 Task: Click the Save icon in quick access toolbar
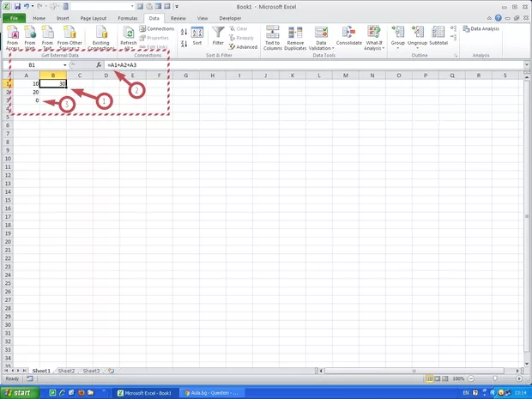click(x=17, y=7)
